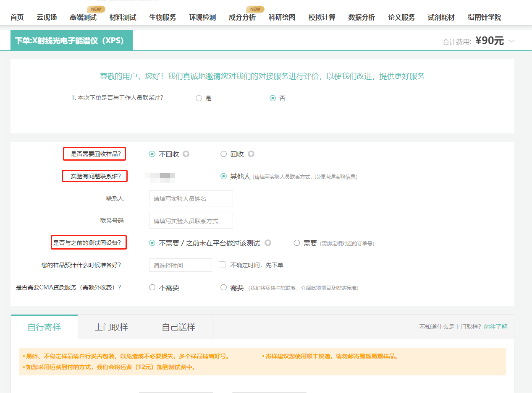Screen dimensions: 532x393
Task: Switch to the 上门取样 tab
Action: tap(111, 326)
